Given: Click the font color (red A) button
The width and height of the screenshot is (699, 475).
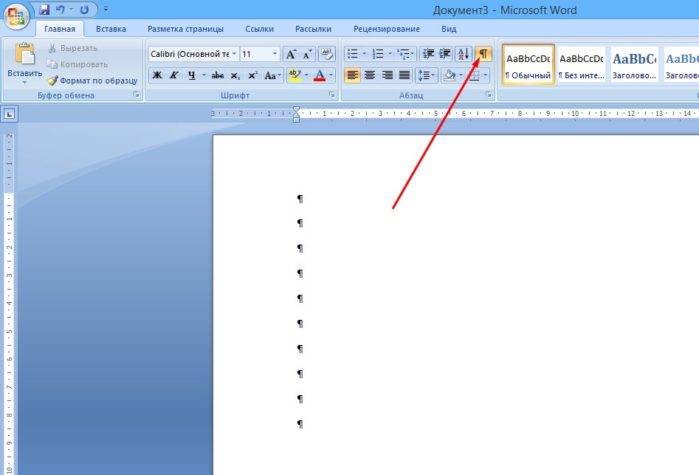Looking at the screenshot, I should point(319,75).
